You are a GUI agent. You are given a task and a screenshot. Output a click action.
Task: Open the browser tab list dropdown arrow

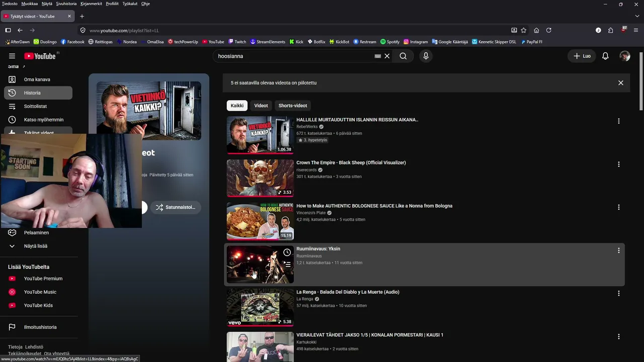click(637, 16)
